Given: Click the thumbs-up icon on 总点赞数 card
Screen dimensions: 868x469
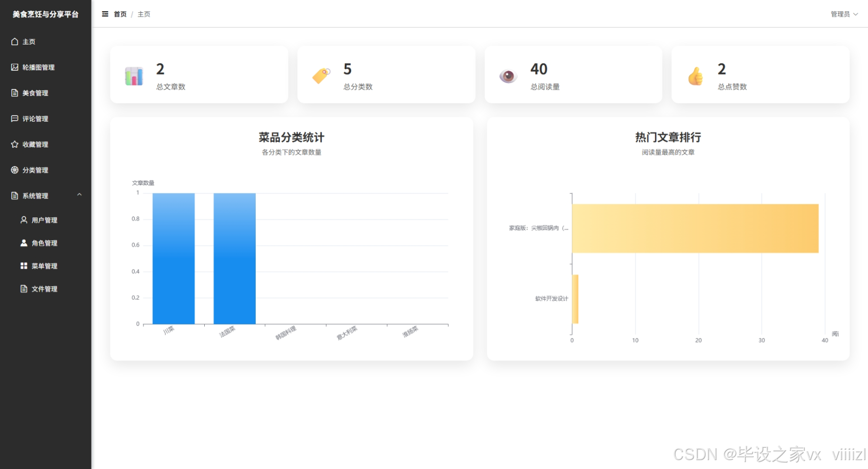Looking at the screenshot, I should coord(695,76).
